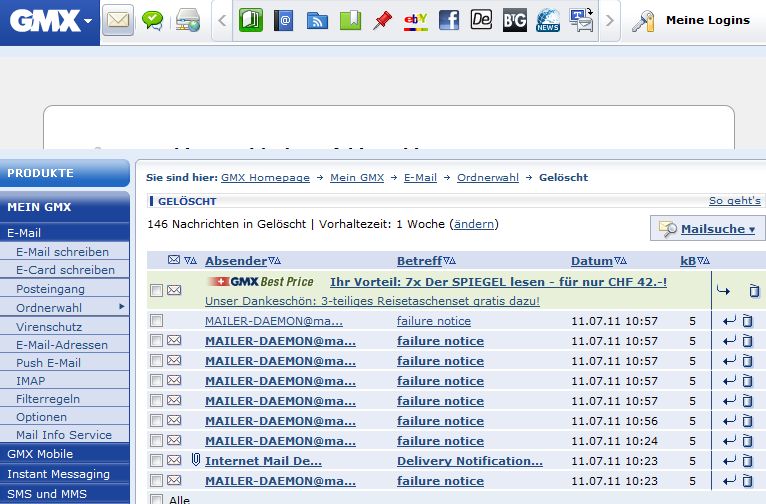
Task: Click the News globe icon
Action: [x=548, y=20]
